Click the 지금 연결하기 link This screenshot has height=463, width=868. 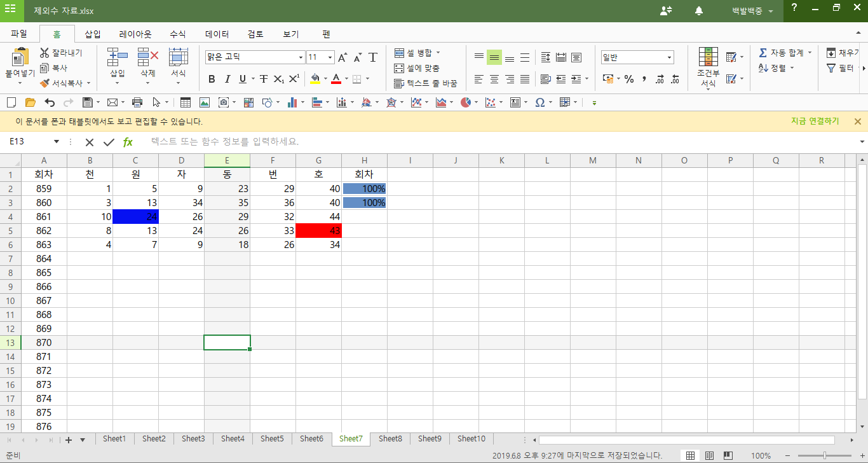(815, 121)
